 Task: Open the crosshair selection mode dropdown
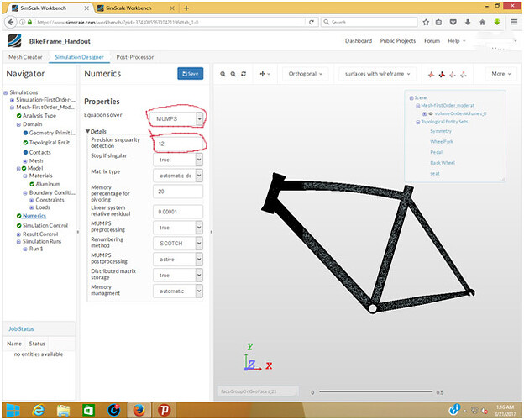point(265,74)
